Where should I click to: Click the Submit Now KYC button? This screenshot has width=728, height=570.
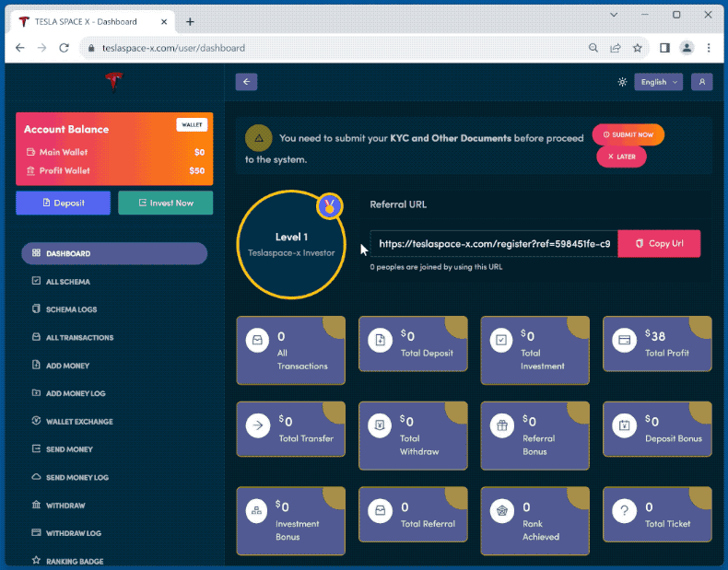click(x=628, y=134)
